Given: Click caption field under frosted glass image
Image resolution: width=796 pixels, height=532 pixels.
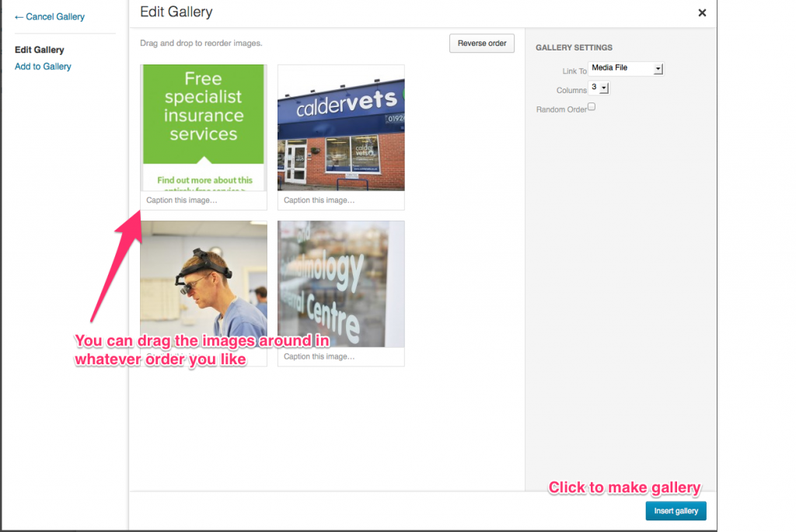Looking at the screenshot, I should 340,356.
